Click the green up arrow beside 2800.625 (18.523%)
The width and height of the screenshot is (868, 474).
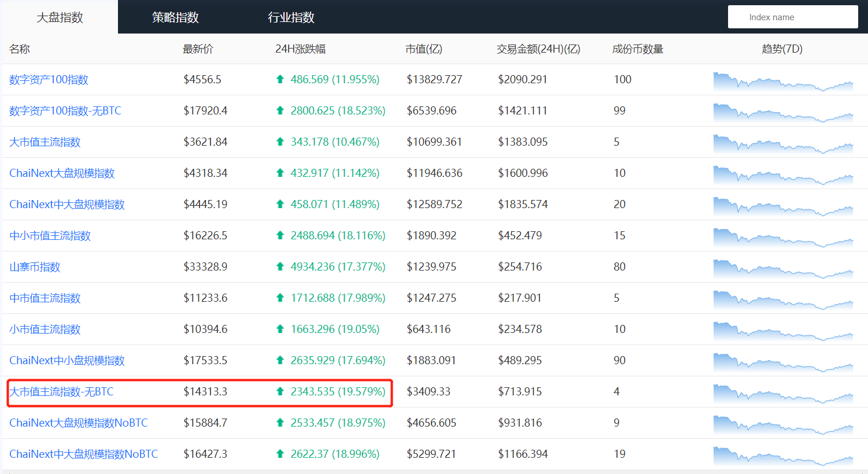click(280, 110)
